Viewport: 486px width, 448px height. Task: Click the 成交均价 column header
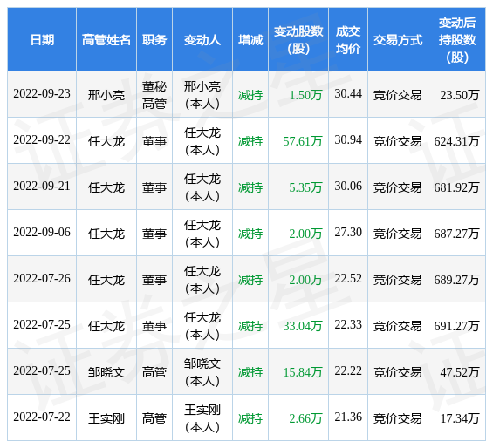point(348,40)
